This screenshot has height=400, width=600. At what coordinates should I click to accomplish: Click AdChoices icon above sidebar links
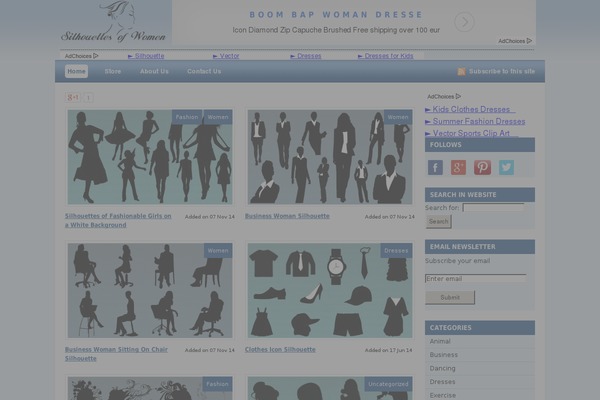point(444,96)
